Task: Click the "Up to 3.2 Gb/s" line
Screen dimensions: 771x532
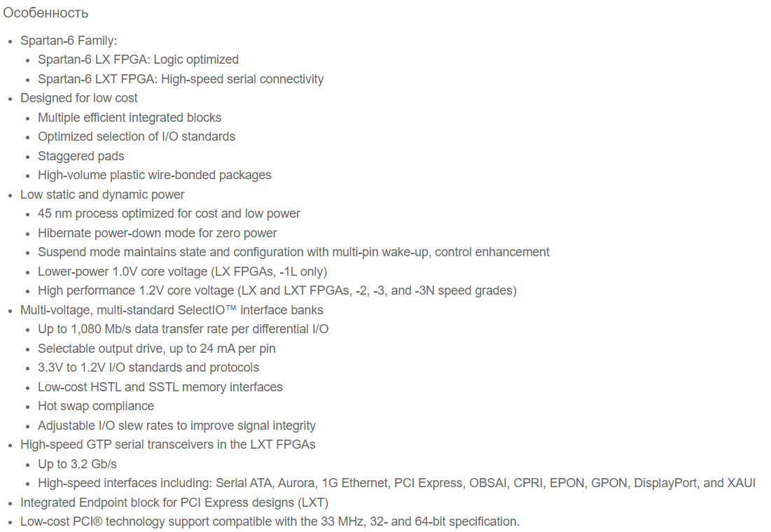Action: point(78,464)
